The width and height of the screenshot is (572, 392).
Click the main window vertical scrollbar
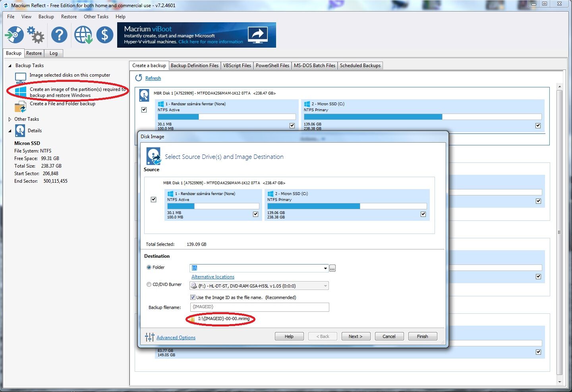click(x=559, y=233)
